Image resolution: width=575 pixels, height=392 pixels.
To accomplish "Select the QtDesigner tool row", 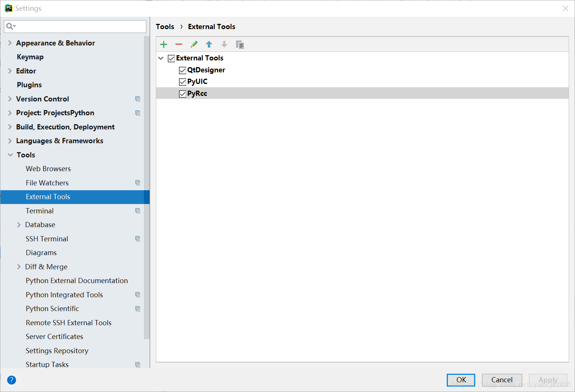I will pyautogui.click(x=362, y=70).
